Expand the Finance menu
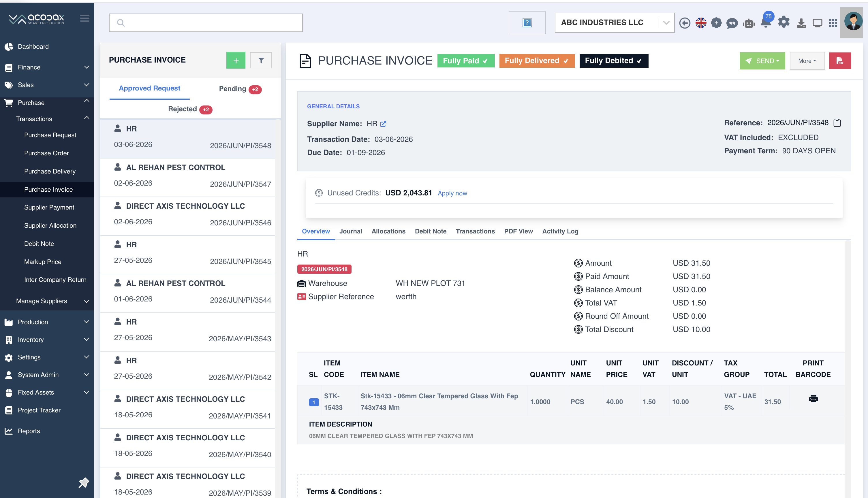 click(47, 67)
